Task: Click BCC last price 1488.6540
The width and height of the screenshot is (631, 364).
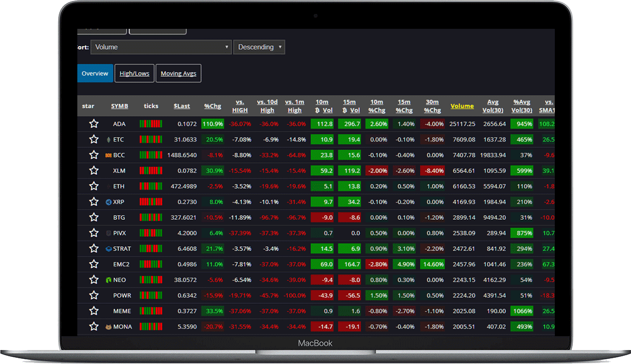Action: 182,155
